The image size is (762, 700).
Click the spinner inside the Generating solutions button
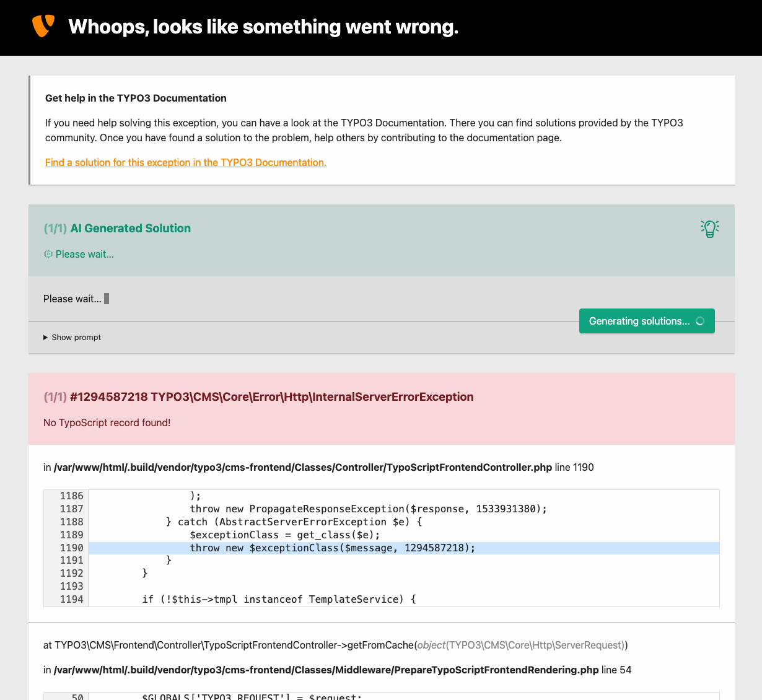point(699,321)
